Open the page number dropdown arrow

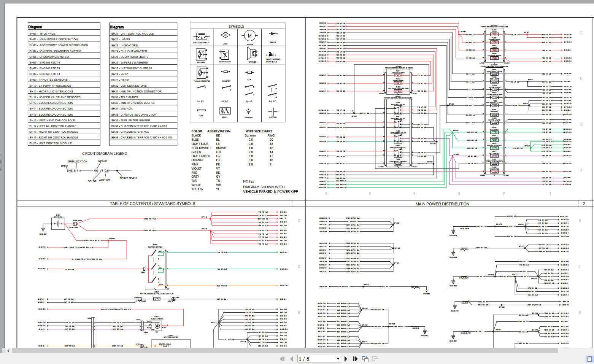click(x=338, y=359)
